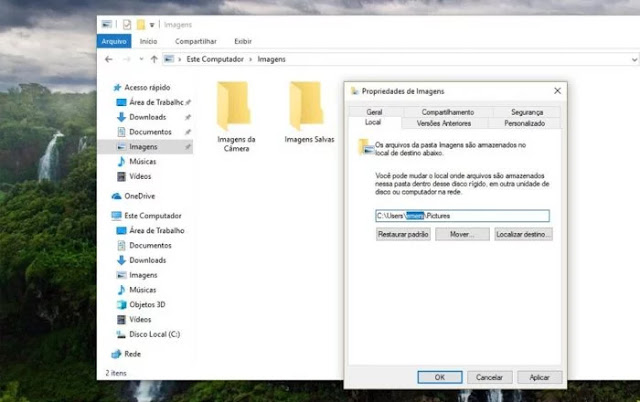Screen dimensions: 640x402
Task: Click the Disco Local (C:) drive icon
Action: 121,334
